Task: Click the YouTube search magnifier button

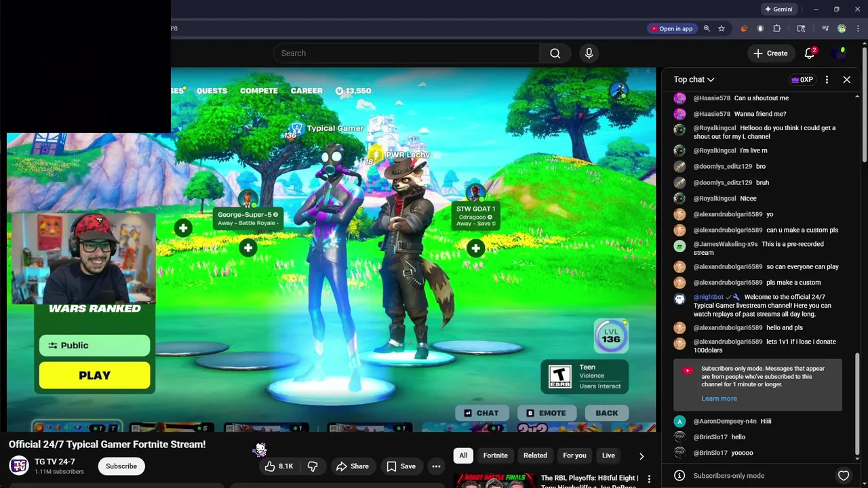Action: [555, 54]
